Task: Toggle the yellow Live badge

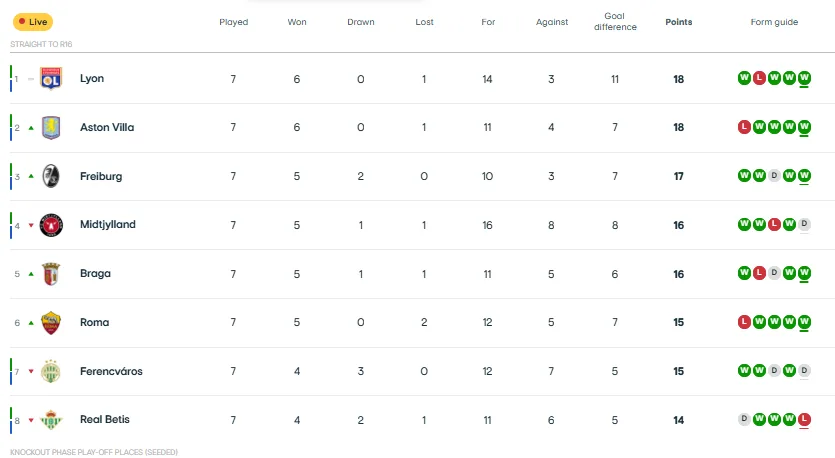Action: [x=32, y=22]
